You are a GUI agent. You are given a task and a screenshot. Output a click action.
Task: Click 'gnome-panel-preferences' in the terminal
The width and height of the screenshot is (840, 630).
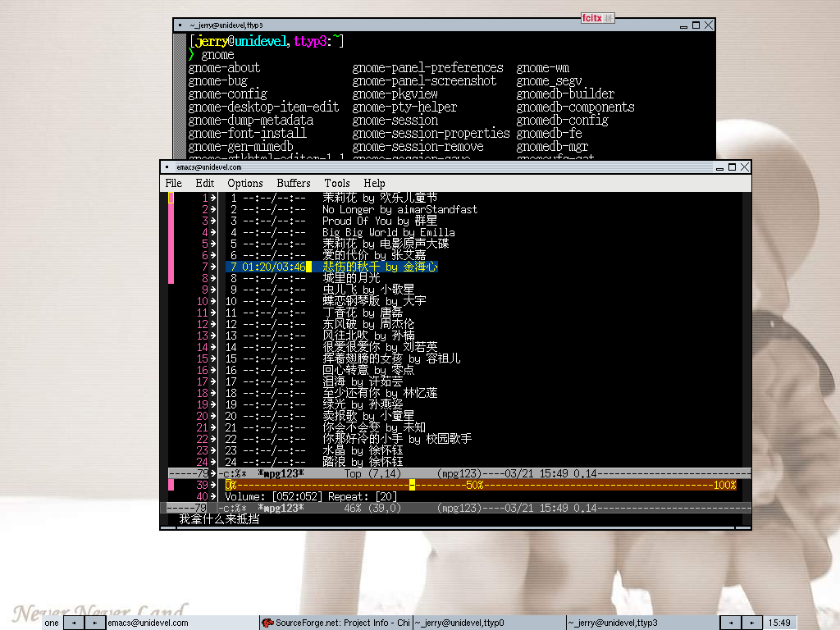pos(427,68)
